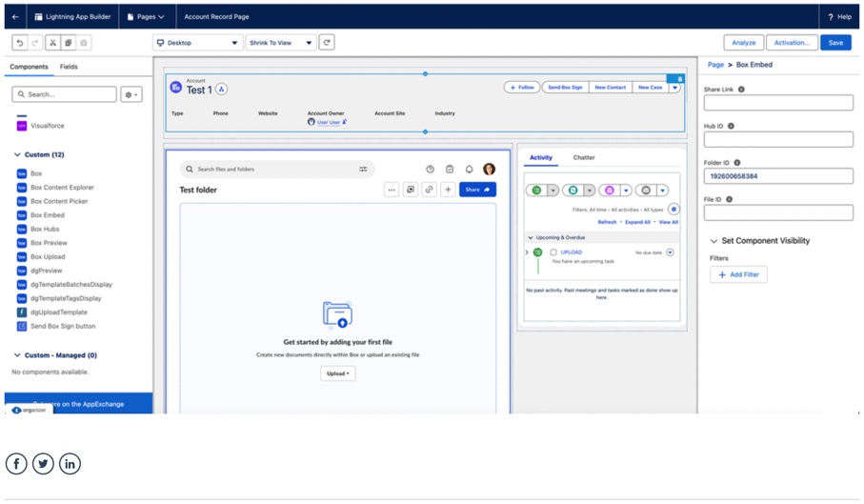Click the components Search field
This screenshot has height=504, width=864.
(64, 94)
